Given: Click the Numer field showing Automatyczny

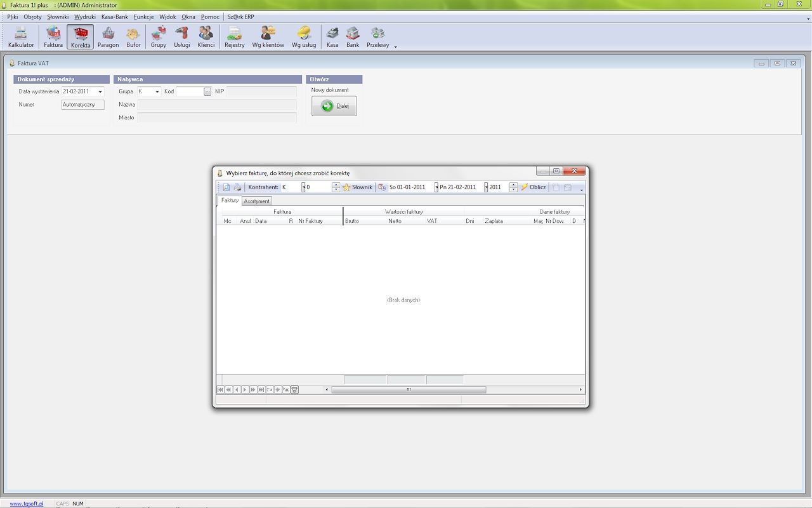Looking at the screenshot, I should (x=82, y=105).
